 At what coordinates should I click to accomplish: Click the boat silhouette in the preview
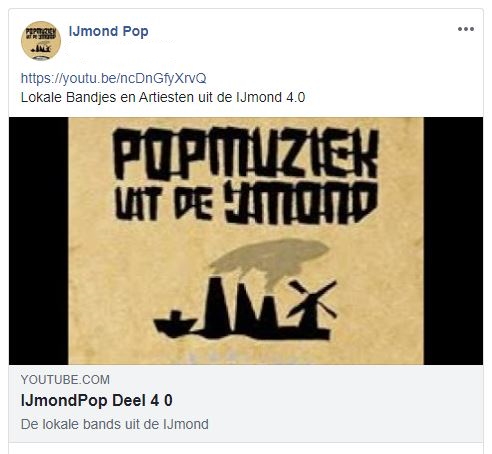click(174, 324)
